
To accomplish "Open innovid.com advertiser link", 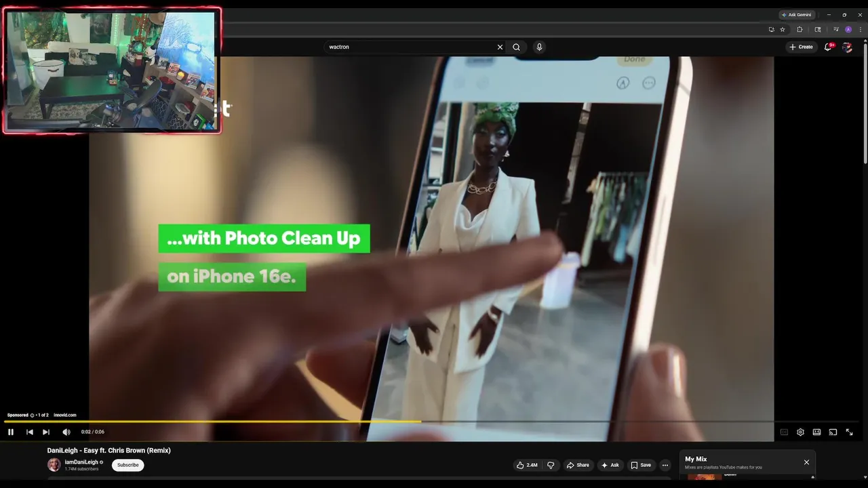I will [65, 415].
